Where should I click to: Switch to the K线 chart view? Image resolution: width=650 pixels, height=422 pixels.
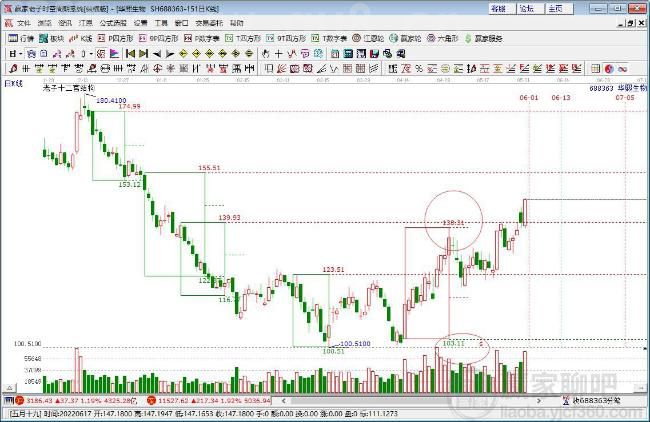pyautogui.click(x=81, y=39)
